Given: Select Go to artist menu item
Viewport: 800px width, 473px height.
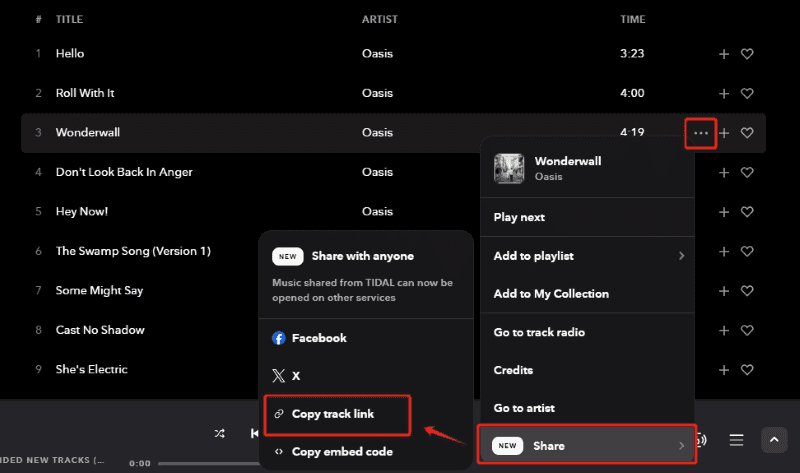Looking at the screenshot, I should point(587,408).
